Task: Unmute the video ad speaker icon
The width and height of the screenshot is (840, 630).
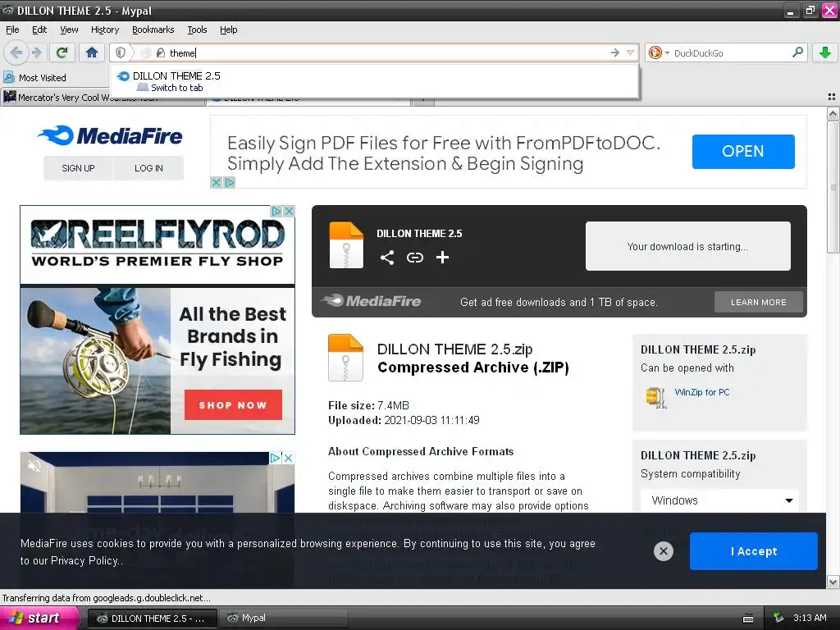Action: click(x=34, y=466)
